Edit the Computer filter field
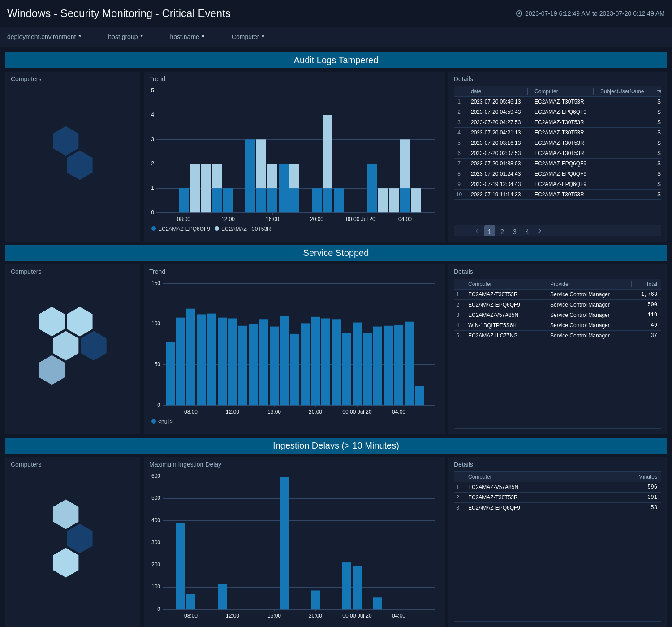672x627 pixels. 273,37
